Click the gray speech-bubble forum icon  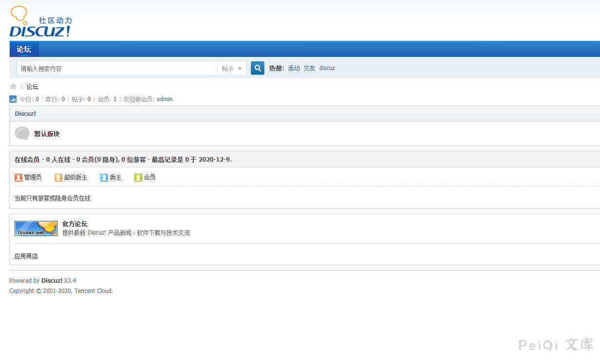coord(22,133)
